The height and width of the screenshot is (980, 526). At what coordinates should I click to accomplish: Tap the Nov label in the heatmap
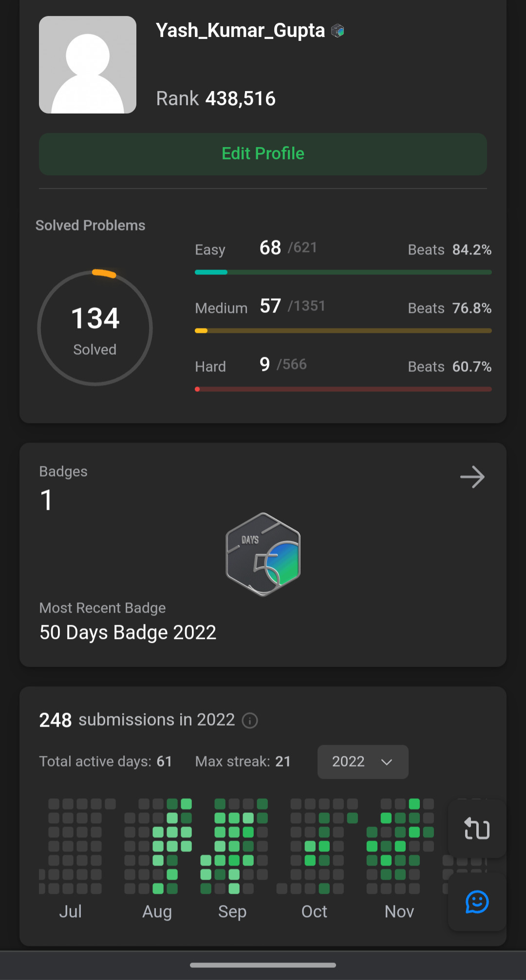pos(399,911)
